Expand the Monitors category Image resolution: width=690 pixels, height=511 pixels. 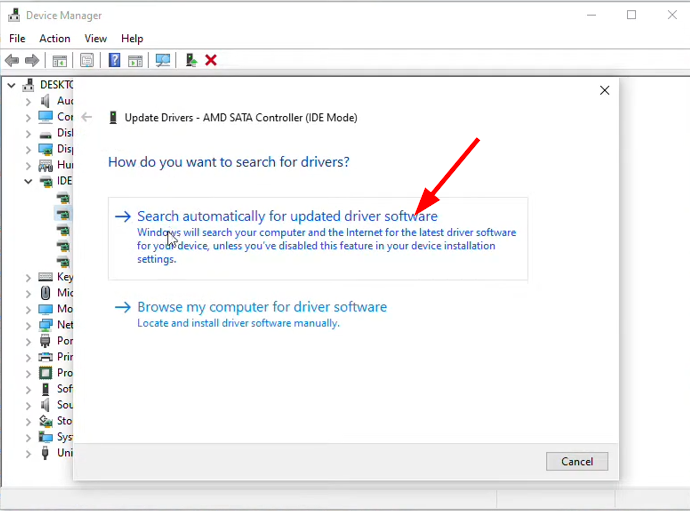pos(28,309)
